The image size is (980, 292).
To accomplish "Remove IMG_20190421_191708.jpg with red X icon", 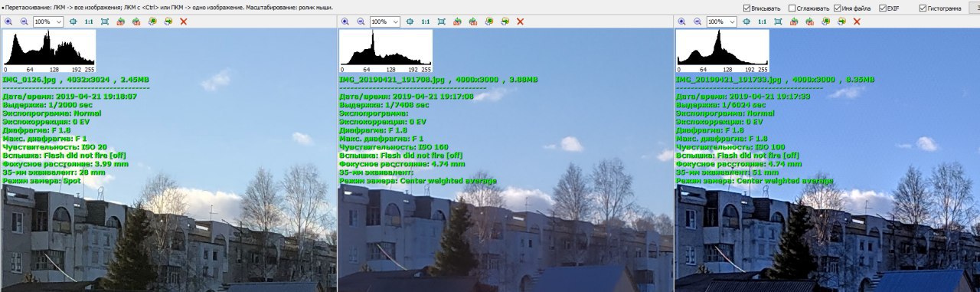I will pyautogui.click(x=520, y=21).
